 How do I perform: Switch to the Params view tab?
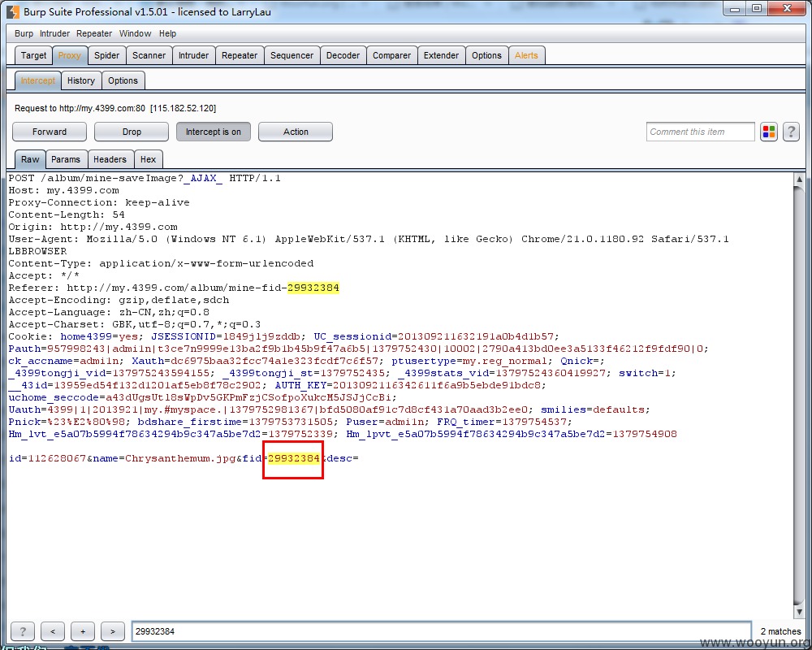click(x=65, y=159)
